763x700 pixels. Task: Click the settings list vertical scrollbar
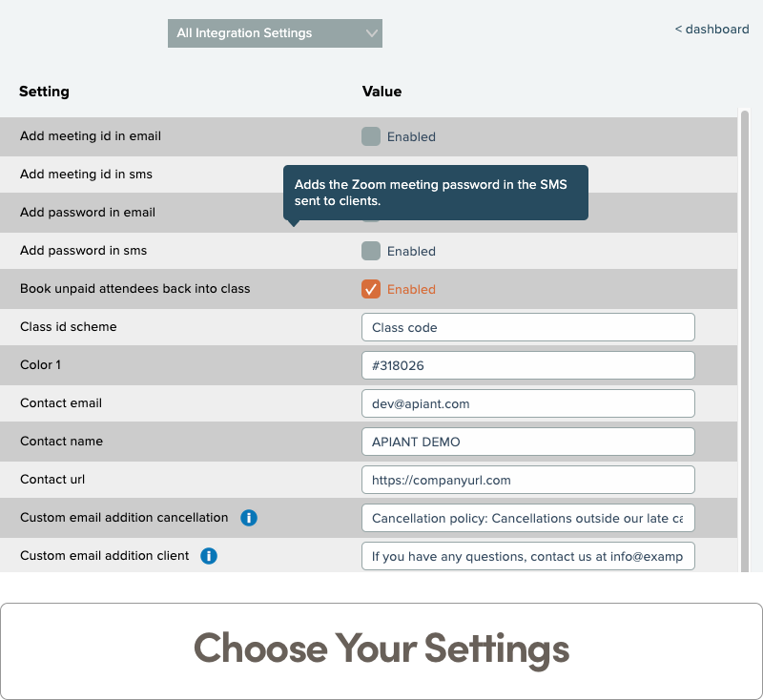pyautogui.click(x=744, y=334)
